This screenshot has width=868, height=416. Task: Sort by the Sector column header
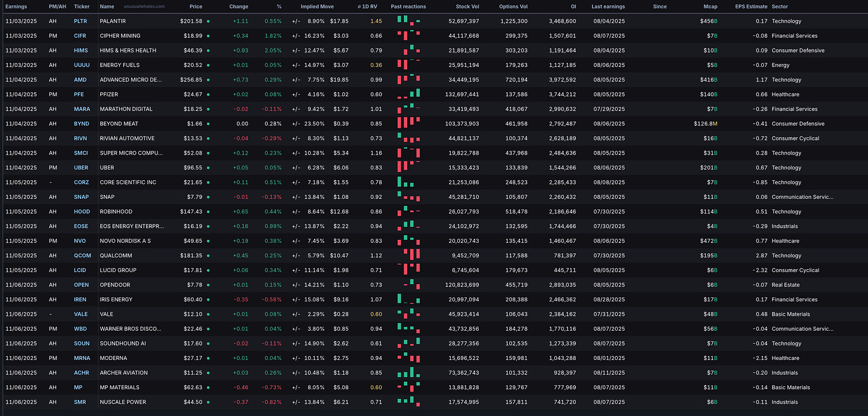pos(780,7)
